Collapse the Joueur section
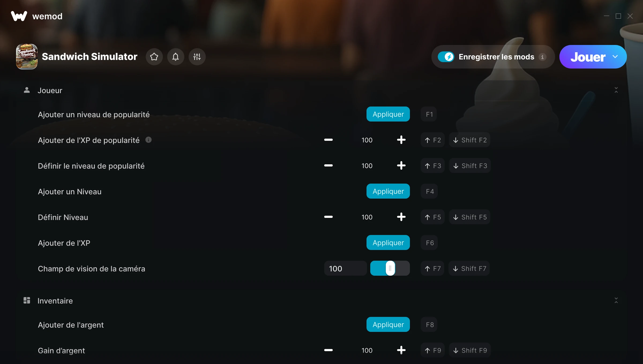The width and height of the screenshot is (643, 364). tap(616, 90)
